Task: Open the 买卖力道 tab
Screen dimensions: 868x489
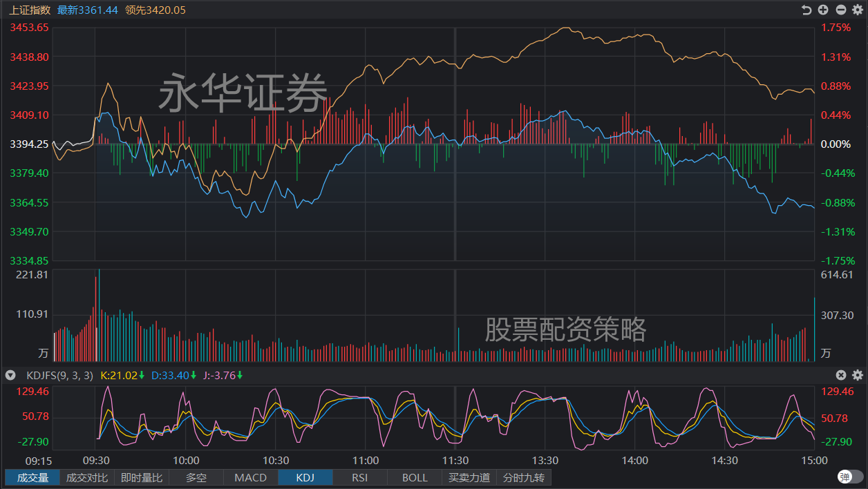Action: 469,477
